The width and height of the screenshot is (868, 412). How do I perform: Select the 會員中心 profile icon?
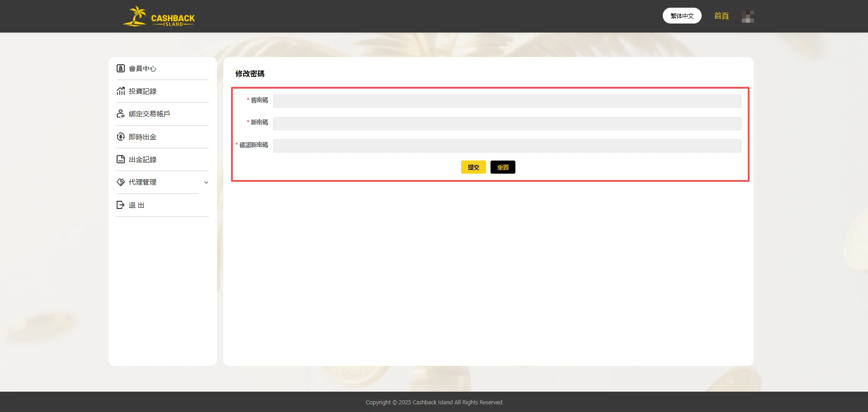click(x=120, y=68)
